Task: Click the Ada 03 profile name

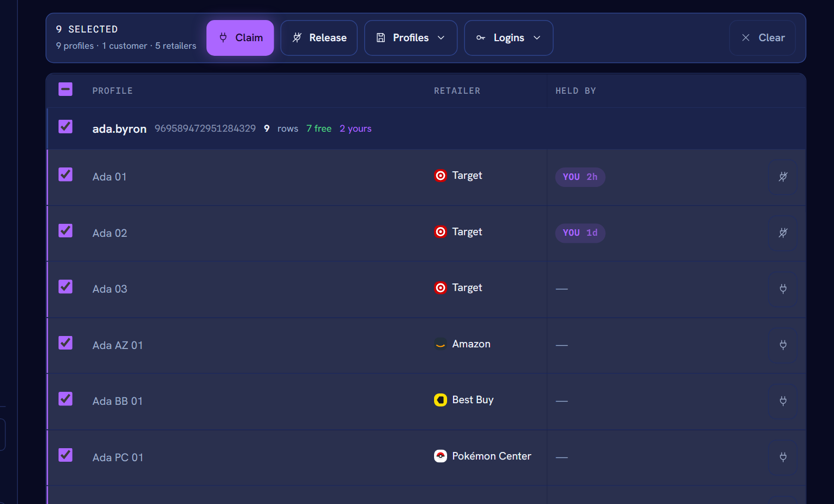Action: (110, 289)
